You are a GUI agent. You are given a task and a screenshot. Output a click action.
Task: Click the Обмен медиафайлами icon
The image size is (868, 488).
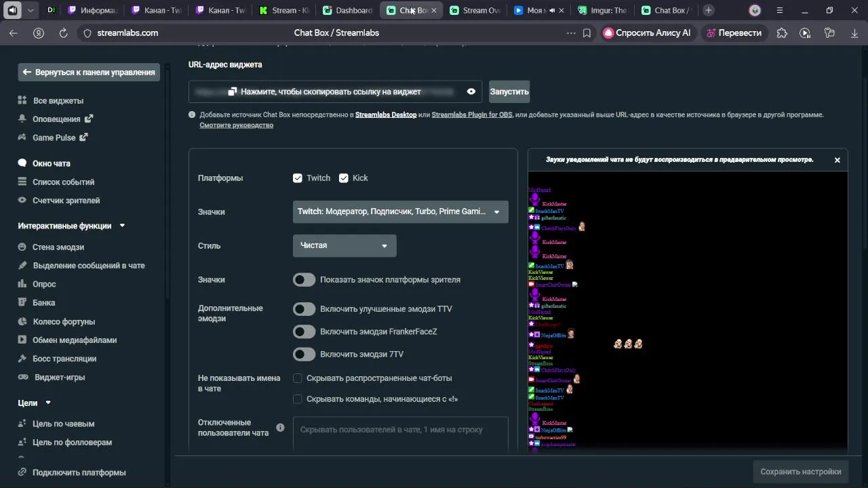(22, 340)
